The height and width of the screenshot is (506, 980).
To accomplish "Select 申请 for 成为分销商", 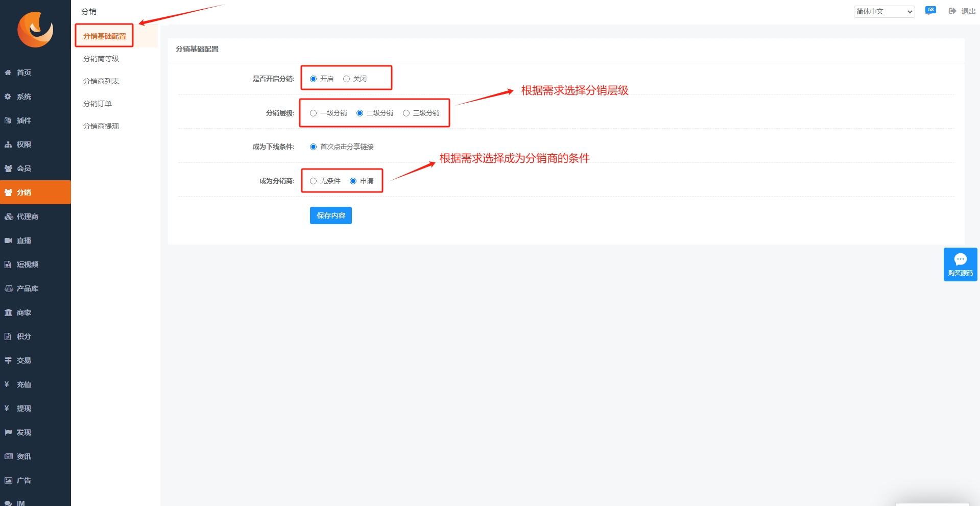I will [353, 181].
